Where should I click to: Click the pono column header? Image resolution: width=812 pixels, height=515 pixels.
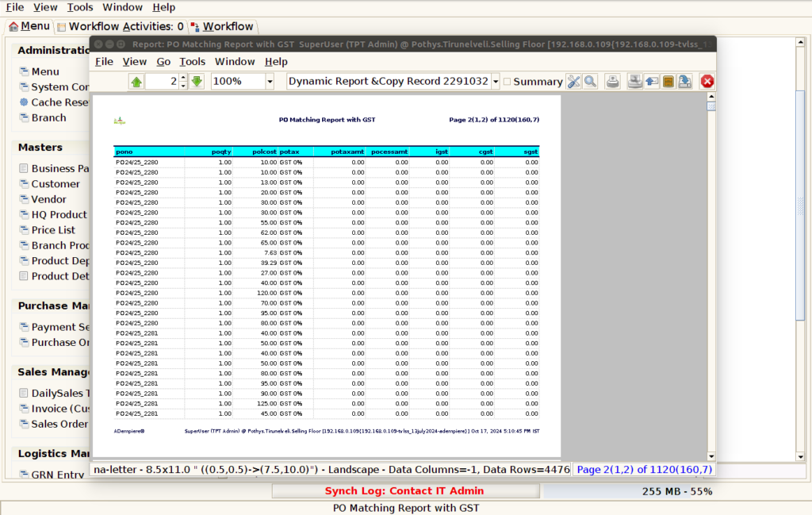coord(149,152)
